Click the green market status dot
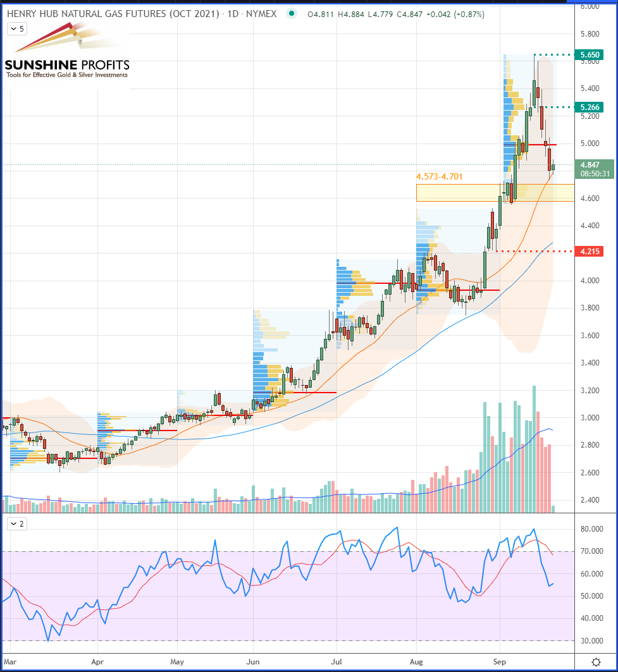Image resolution: width=618 pixels, height=672 pixels. 292,14
